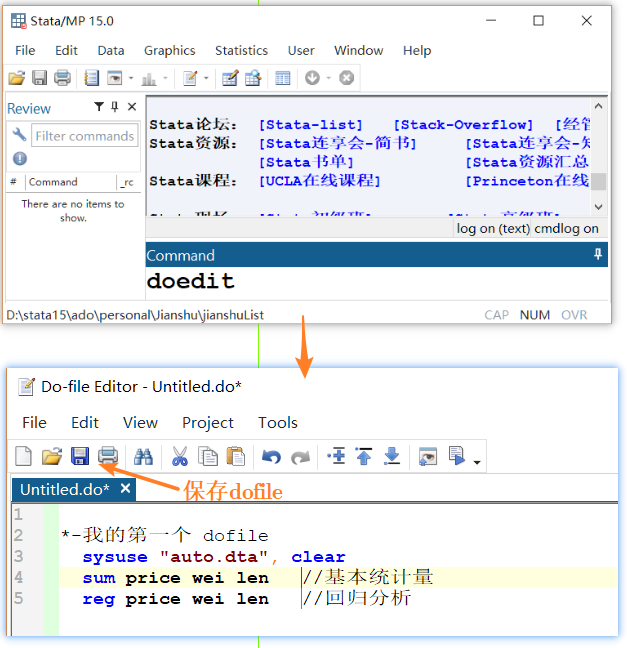Open the User menu

pos(301,50)
